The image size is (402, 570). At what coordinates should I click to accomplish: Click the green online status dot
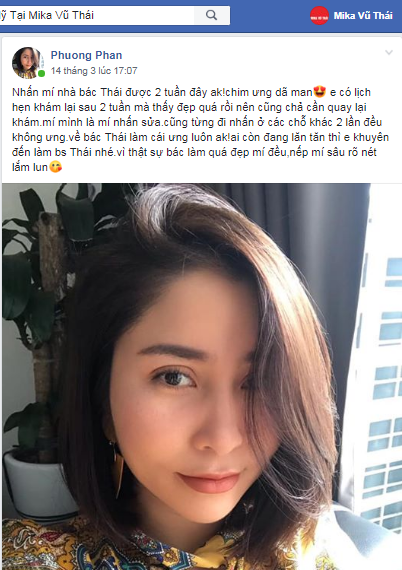41,74
